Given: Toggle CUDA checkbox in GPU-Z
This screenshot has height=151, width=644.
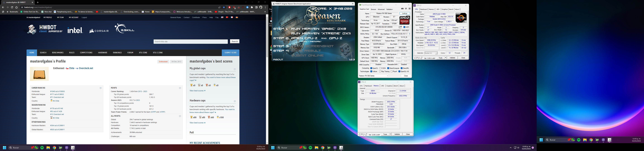Looking at the screenshot, I should coord(380,68).
